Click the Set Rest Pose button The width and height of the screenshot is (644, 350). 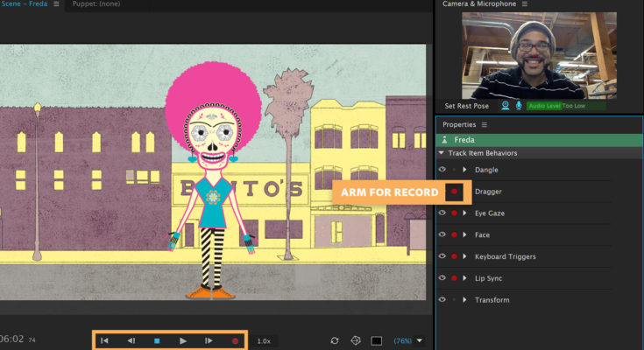(466, 106)
